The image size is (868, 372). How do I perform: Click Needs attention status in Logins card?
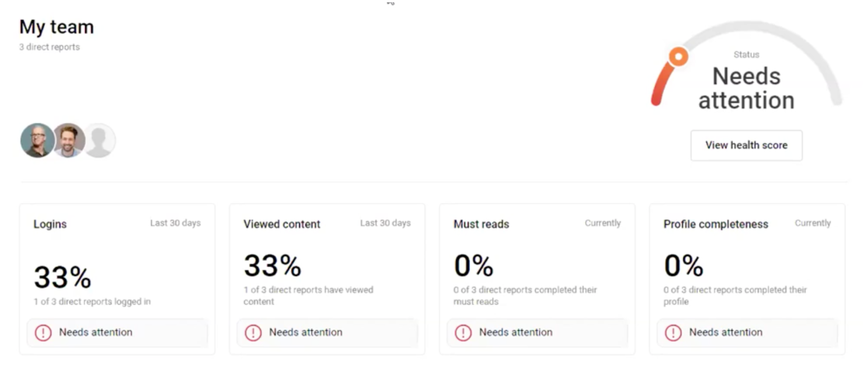pyautogui.click(x=96, y=332)
